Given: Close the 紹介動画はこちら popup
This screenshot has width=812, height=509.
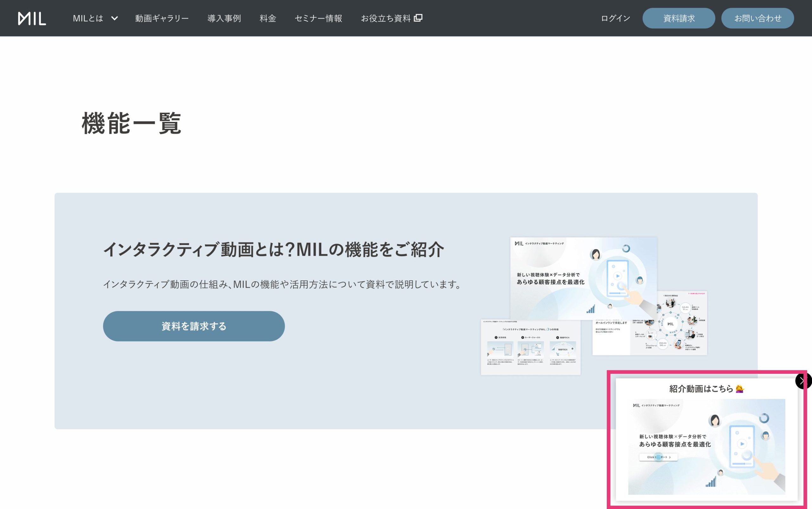Looking at the screenshot, I should pos(803,381).
